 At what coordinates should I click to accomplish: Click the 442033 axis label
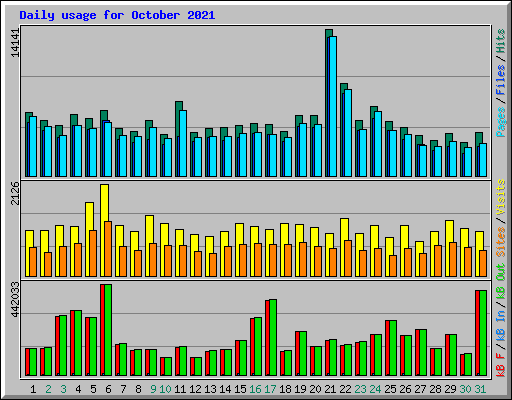click(15, 299)
